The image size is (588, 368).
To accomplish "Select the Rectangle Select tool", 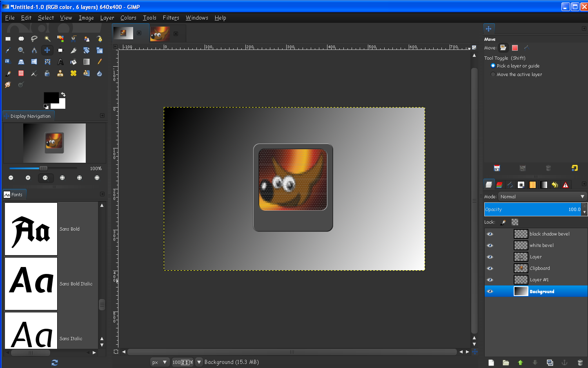I will (8, 39).
